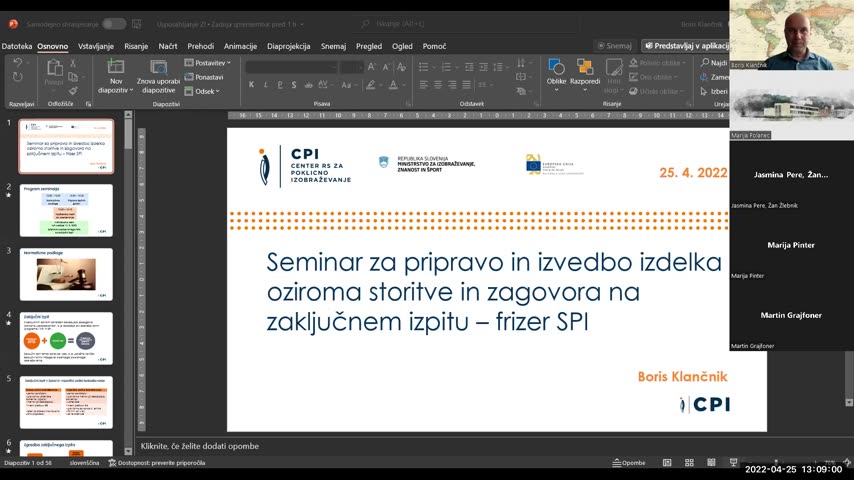The image size is (854, 480).
Task: Open the font name combo box
Action: pos(290,67)
